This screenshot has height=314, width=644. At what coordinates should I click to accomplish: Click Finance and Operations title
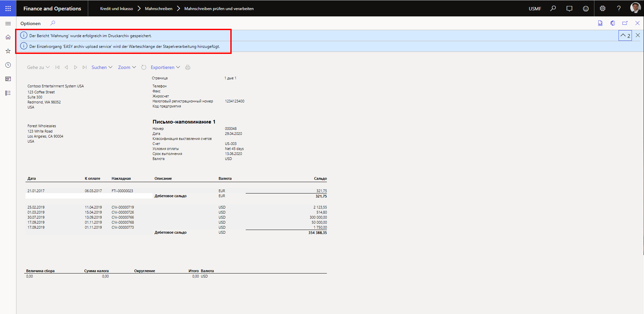pyautogui.click(x=52, y=8)
